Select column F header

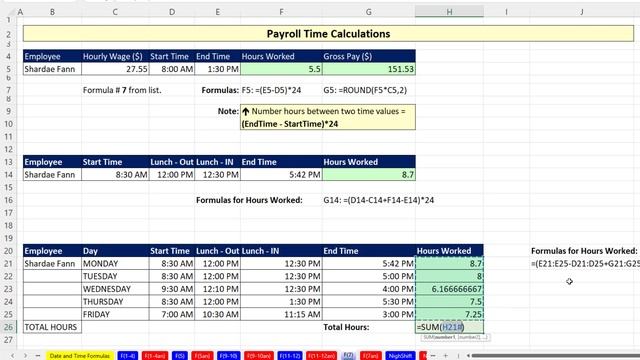point(281,12)
